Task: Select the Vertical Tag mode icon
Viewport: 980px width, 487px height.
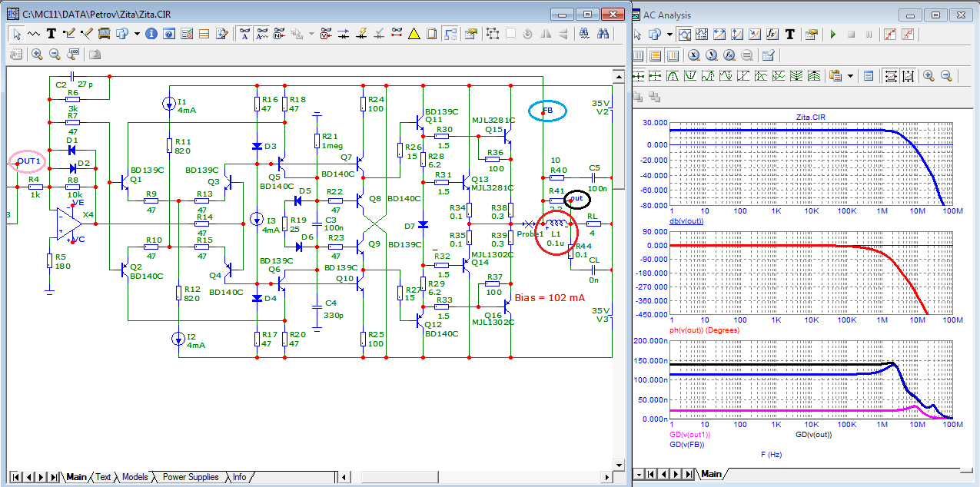Action: click(736, 35)
